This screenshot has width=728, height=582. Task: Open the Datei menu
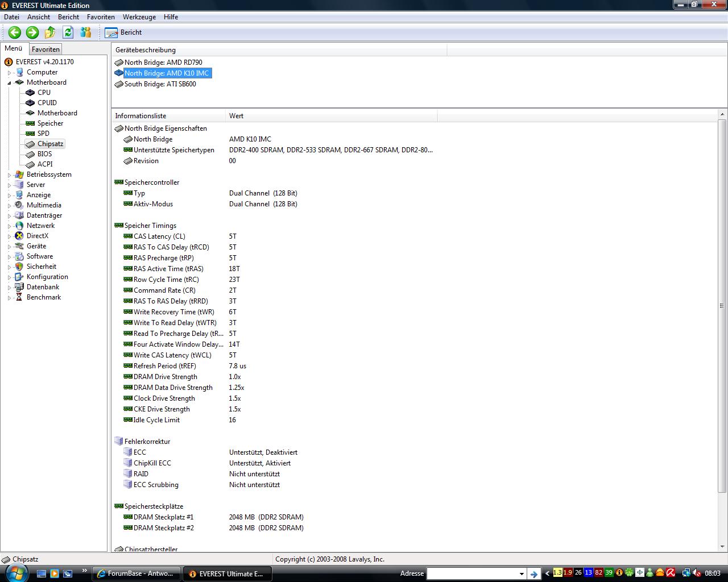[11, 17]
